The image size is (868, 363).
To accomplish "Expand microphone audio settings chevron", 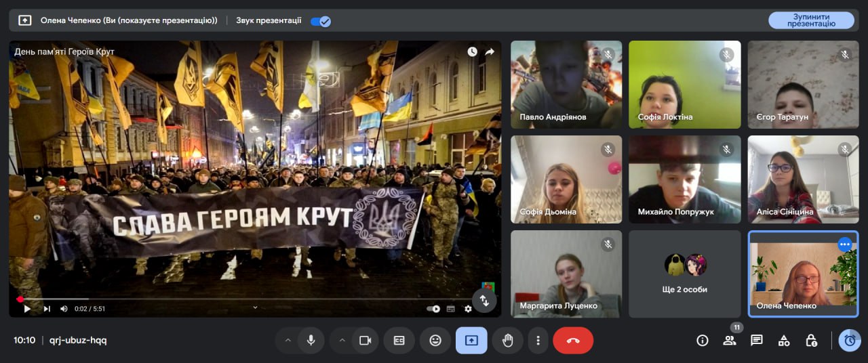I will click(288, 341).
